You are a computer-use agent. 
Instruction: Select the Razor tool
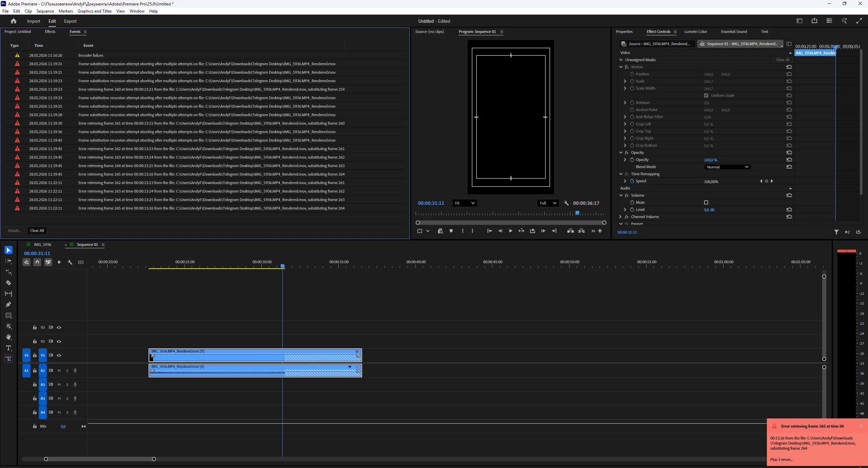pyautogui.click(x=8, y=283)
